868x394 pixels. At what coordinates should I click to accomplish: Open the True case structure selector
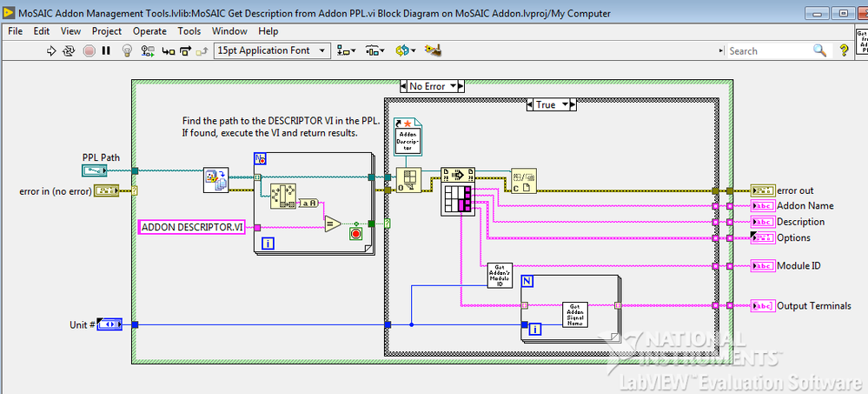552,104
